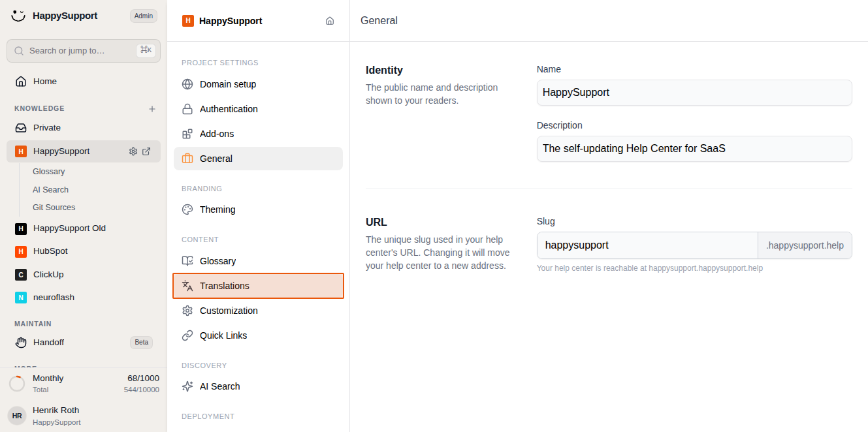Viewport: 868px width, 432px height.
Task: Click the search magnifier icon
Action: pyautogui.click(x=19, y=51)
